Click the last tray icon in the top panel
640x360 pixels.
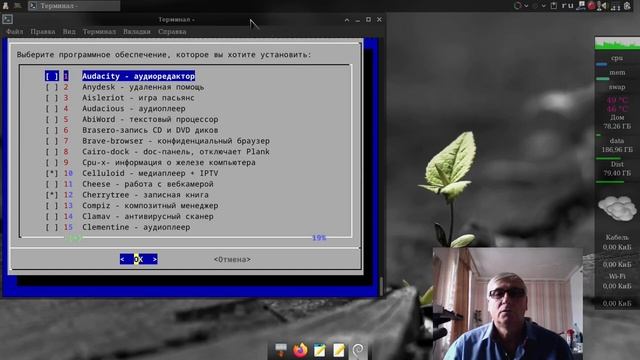(x=627, y=6)
